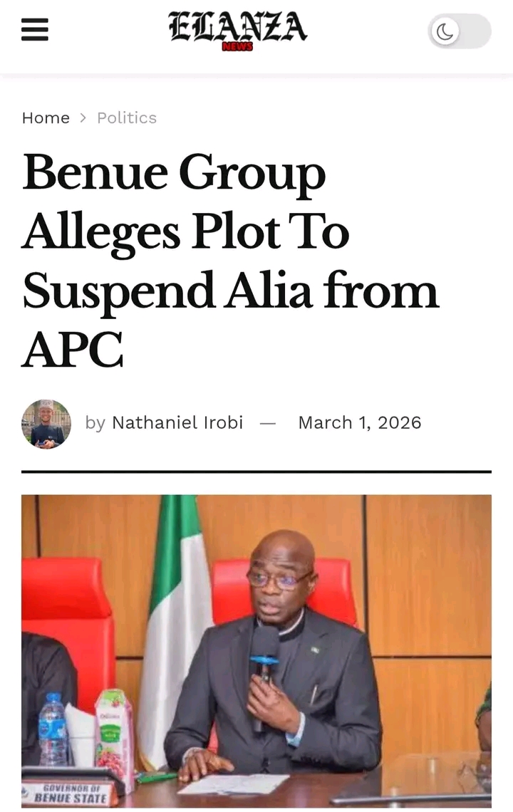Viewport: 513px width, 812px height.
Task: Go to Home breadcrumb link
Action: click(46, 118)
